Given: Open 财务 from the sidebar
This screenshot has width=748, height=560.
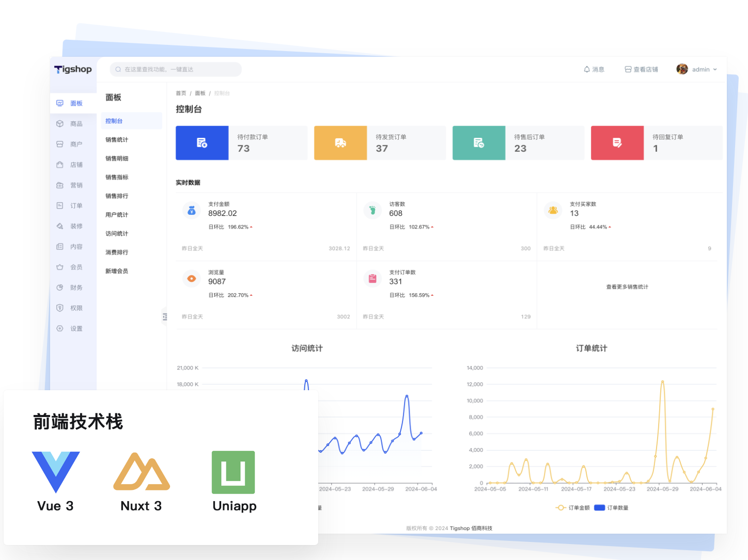Looking at the screenshot, I should pos(73,287).
